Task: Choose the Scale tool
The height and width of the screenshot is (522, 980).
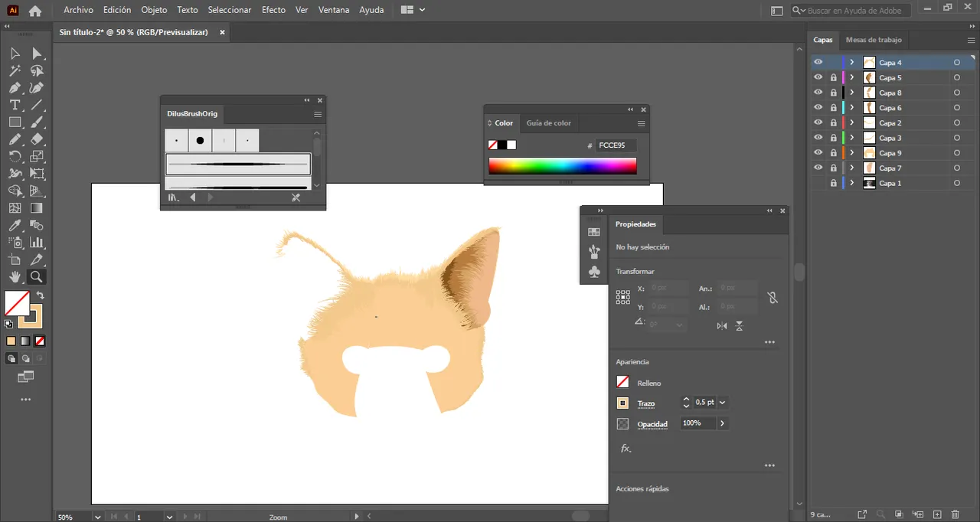Action: tap(36, 157)
